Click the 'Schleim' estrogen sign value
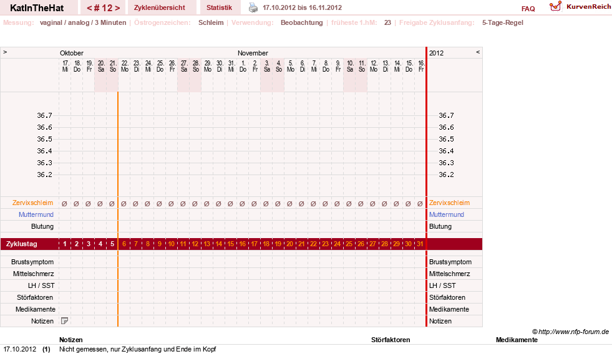 point(211,22)
